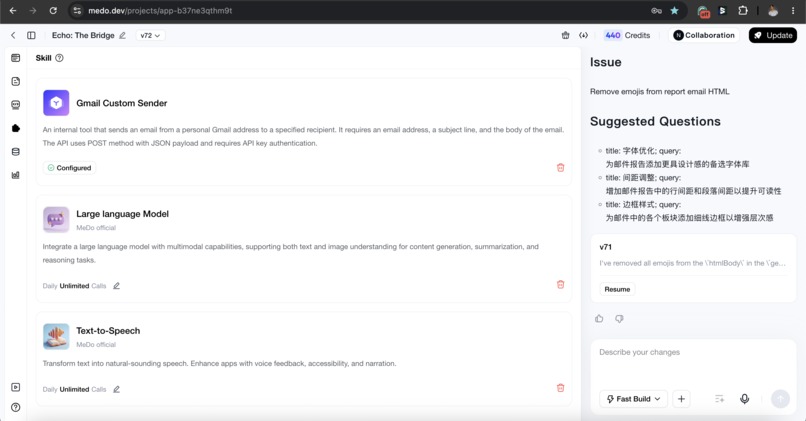This screenshot has width=806, height=421.
Task: Click the help icon next to the Skill heading
Action: 59,58
